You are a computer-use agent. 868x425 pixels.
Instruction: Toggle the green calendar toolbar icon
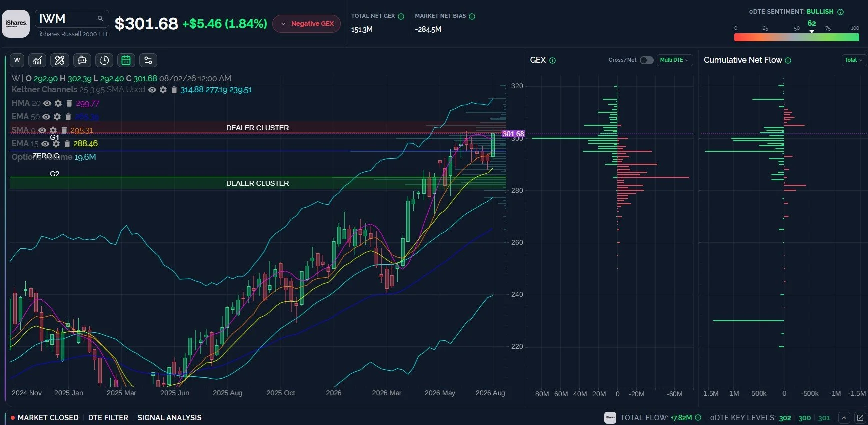(x=126, y=60)
